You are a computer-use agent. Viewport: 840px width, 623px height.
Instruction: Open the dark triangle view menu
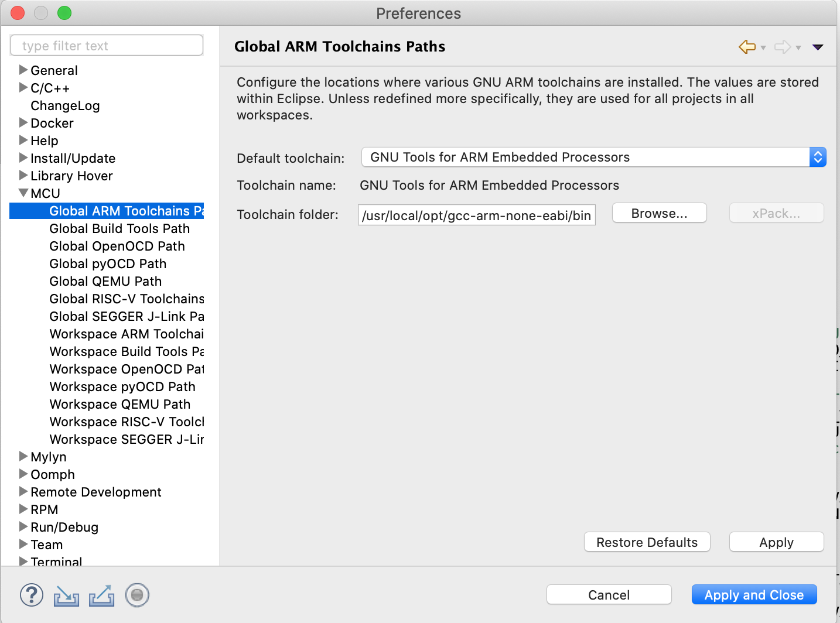pos(818,47)
